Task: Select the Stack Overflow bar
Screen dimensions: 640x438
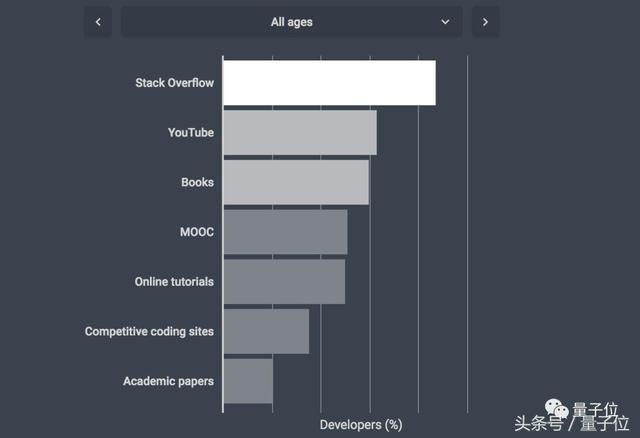Action: click(x=329, y=83)
